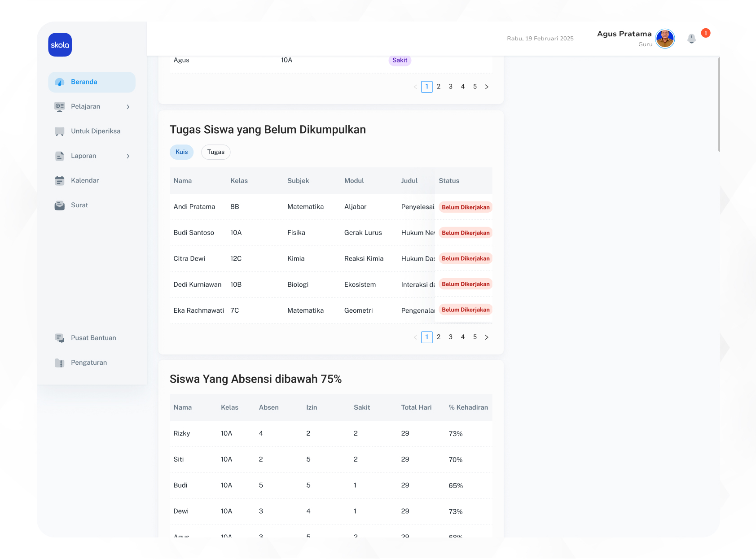Click the Skola logo icon
The width and height of the screenshot is (756, 559).
(60, 45)
